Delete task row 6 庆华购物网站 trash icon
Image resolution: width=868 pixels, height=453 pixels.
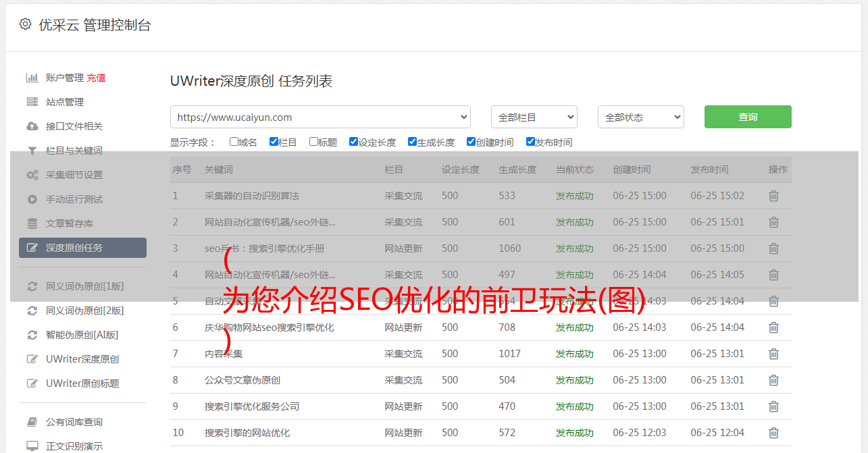point(773,327)
